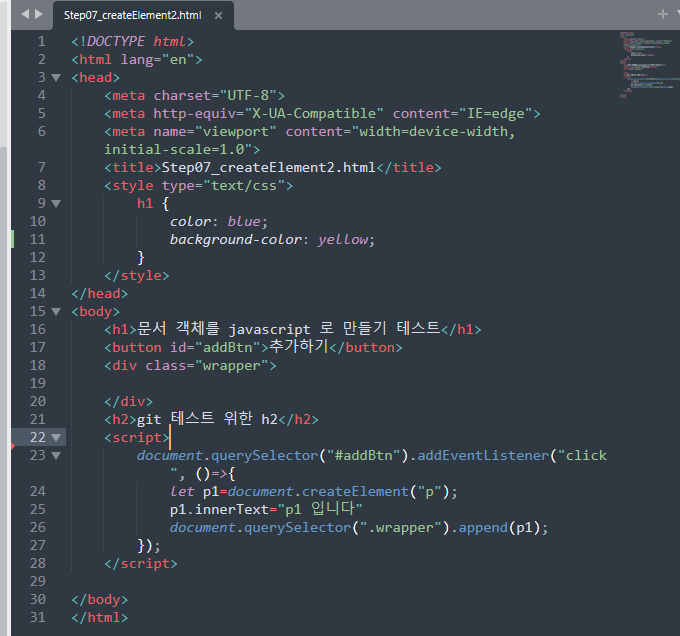The width and height of the screenshot is (680, 636).
Task: Click 'p1.innerText' on line 25
Action: pos(219,509)
